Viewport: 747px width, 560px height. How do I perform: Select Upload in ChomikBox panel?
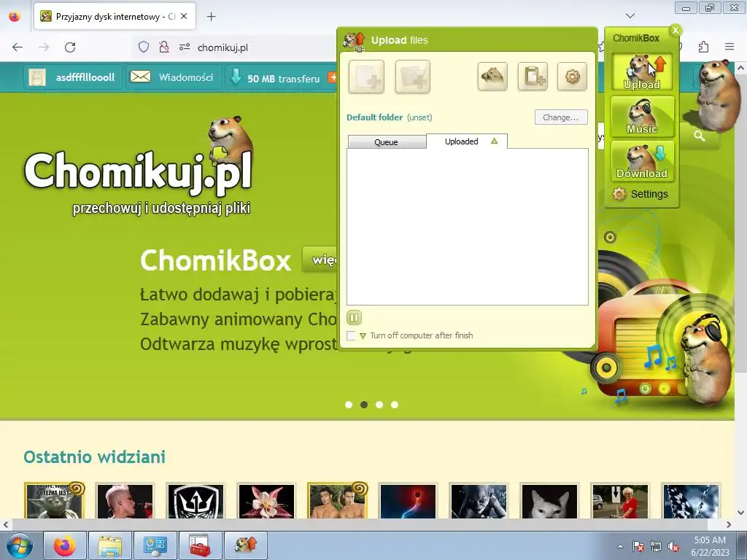click(x=642, y=72)
